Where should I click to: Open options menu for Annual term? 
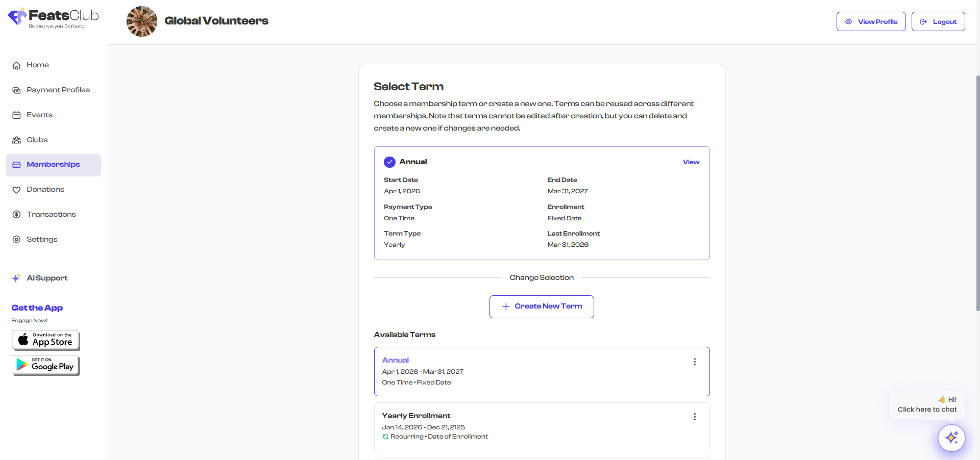click(695, 362)
